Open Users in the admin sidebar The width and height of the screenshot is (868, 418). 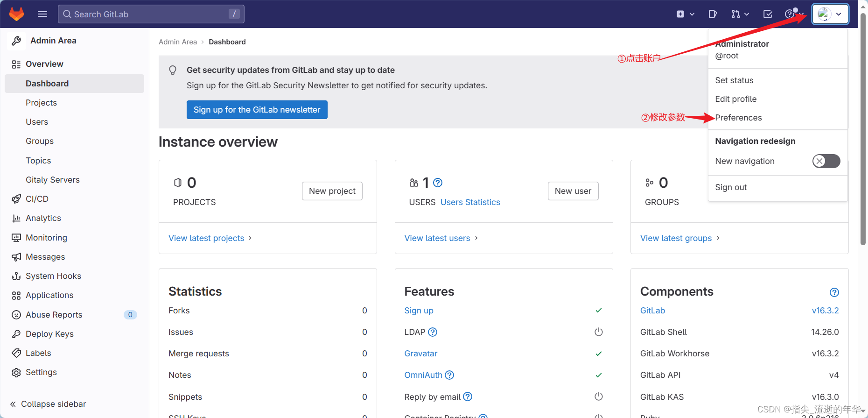[37, 122]
